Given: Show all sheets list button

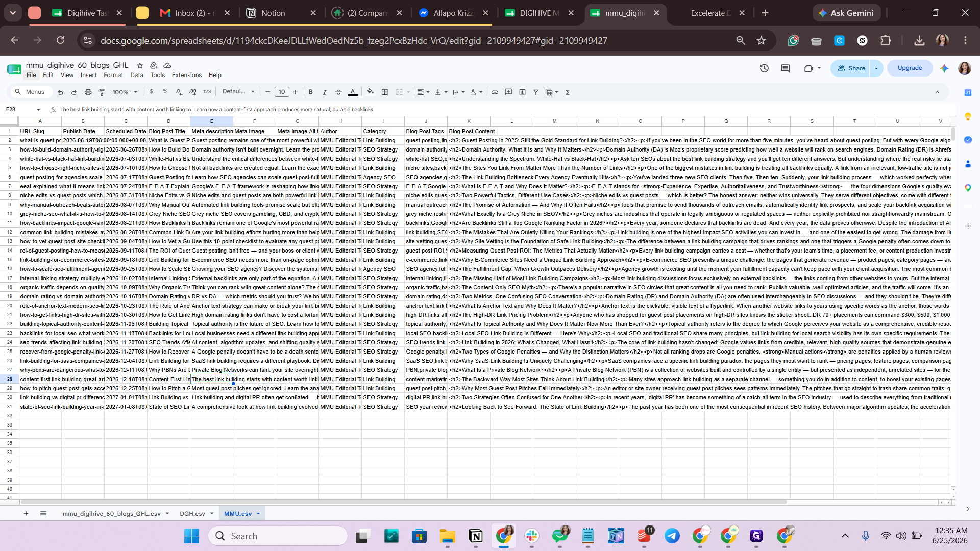Looking at the screenshot, I should click(43, 514).
